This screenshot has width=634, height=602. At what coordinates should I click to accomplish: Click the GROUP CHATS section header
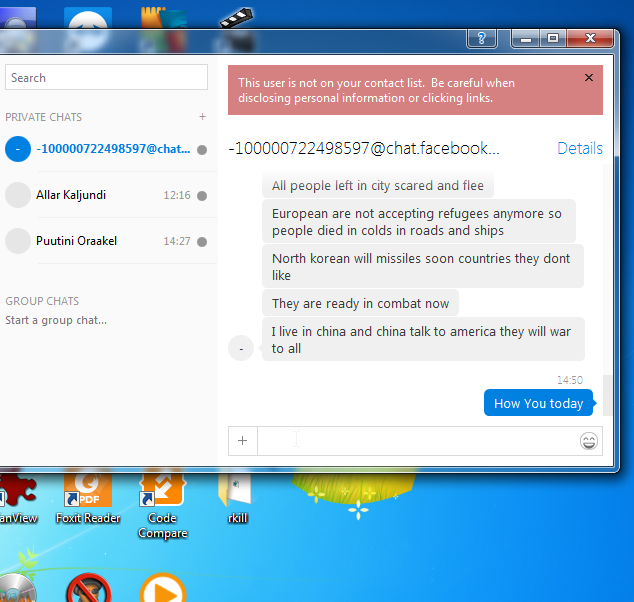[42, 301]
